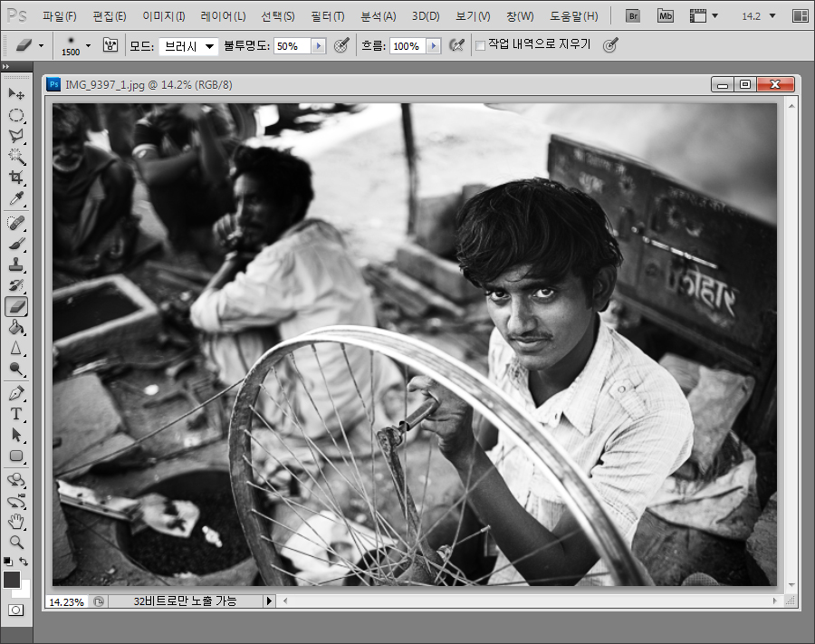The image size is (815, 644).
Task: Expand the collapsed toolbox panel
Action: (5, 66)
